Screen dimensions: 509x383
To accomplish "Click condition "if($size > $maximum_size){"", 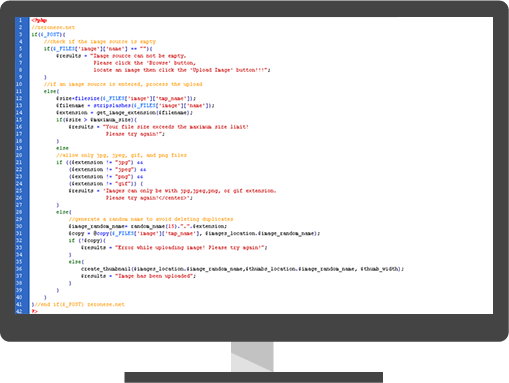I will (96, 120).
